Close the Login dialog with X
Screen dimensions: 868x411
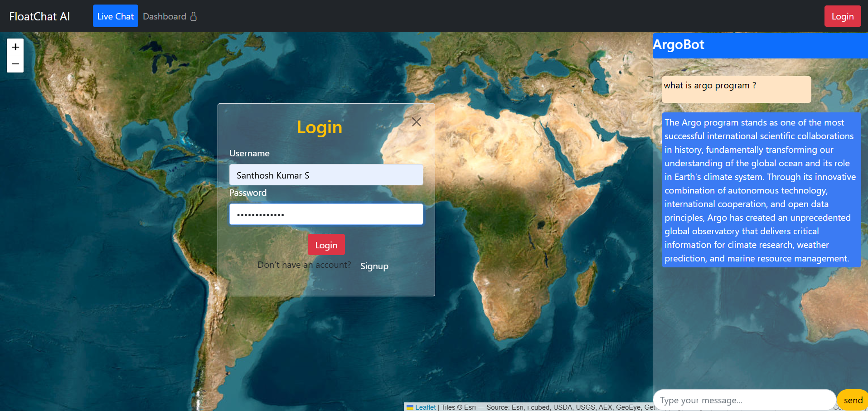[416, 122]
